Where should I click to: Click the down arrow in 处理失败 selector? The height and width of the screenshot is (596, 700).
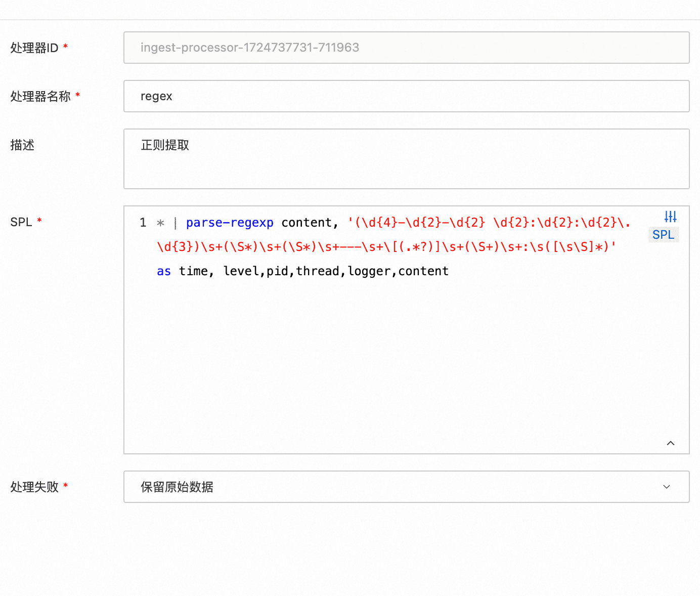(x=667, y=487)
